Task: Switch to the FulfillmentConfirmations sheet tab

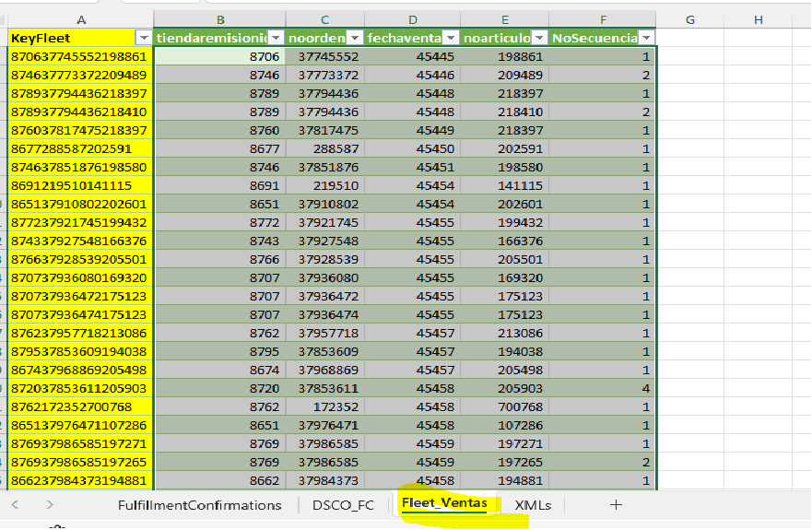Action: point(199,505)
